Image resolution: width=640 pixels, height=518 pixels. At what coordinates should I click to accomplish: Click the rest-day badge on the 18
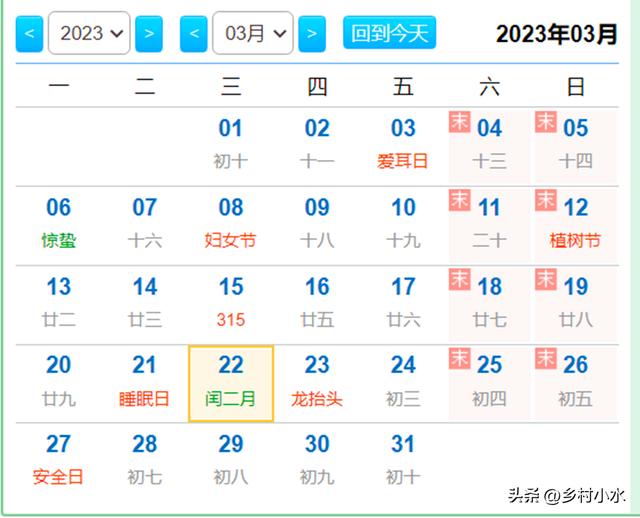pyautogui.click(x=459, y=279)
